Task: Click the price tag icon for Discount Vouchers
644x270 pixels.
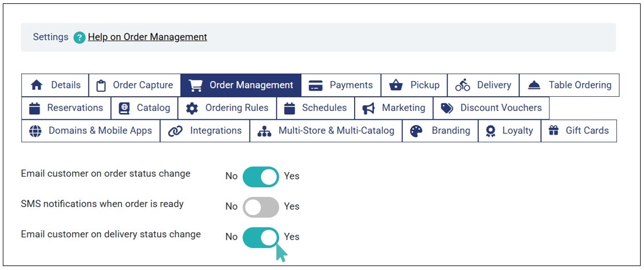Action: click(447, 108)
